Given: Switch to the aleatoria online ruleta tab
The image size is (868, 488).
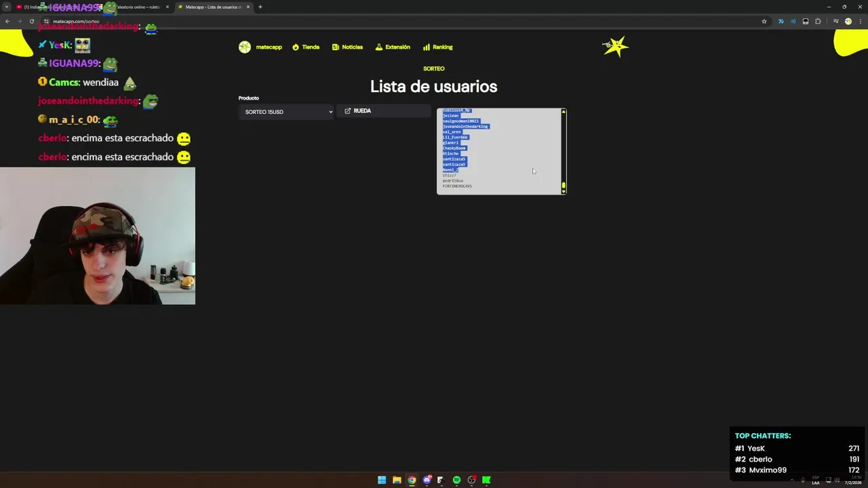Looking at the screenshot, I should click(136, 7).
